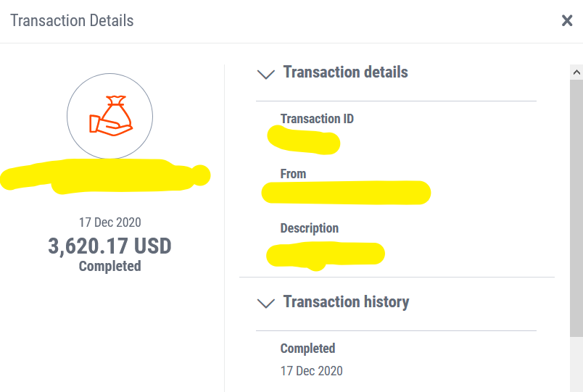
Task: Collapse the Transaction history section chevron
Action: [x=266, y=303]
